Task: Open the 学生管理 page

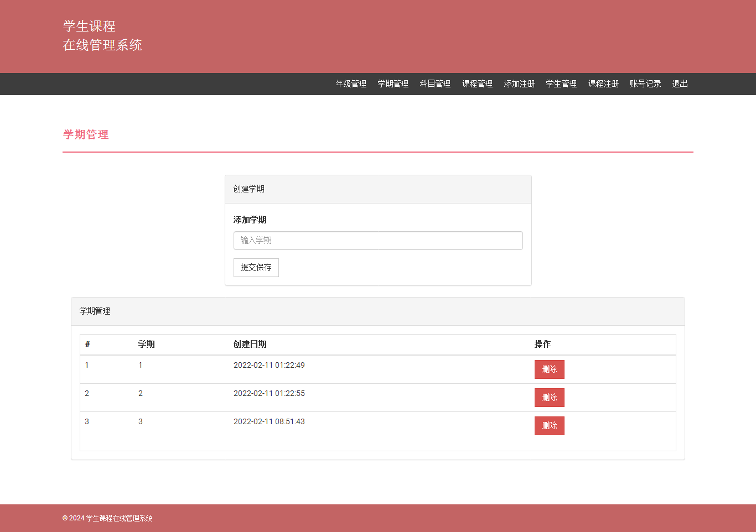Action: click(x=561, y=84)
